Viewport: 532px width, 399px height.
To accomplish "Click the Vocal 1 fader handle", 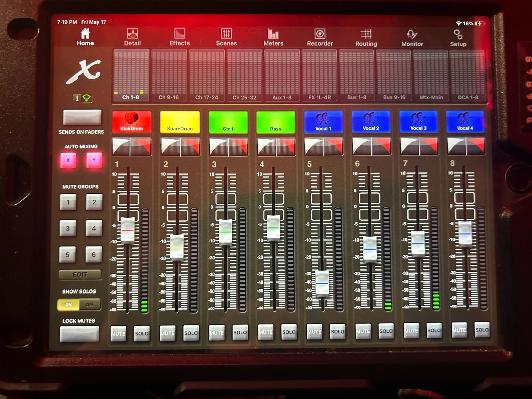I will coord(322,284).
